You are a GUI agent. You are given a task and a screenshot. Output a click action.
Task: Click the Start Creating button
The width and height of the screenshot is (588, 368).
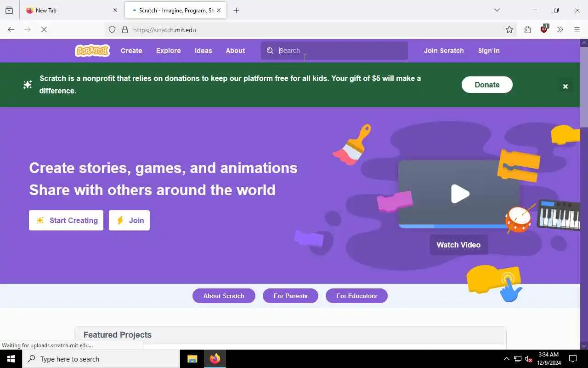click(x=66, y=220)
